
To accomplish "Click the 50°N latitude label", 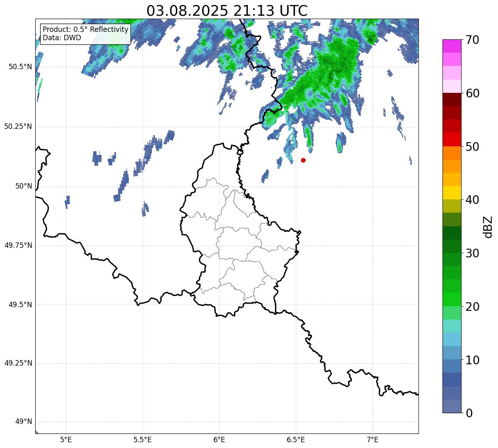I will 24,186.
